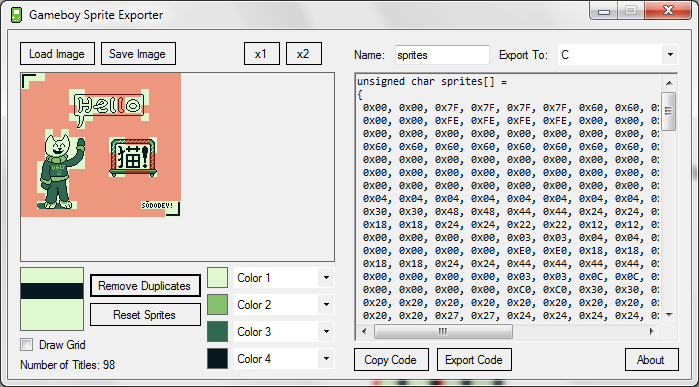Expand the Color 3 dropdown
The height and width of the screenshot is (387, 699).
(326, 332)
